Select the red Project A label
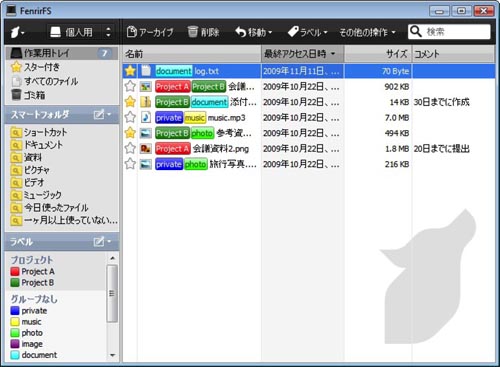 [33, 271]
